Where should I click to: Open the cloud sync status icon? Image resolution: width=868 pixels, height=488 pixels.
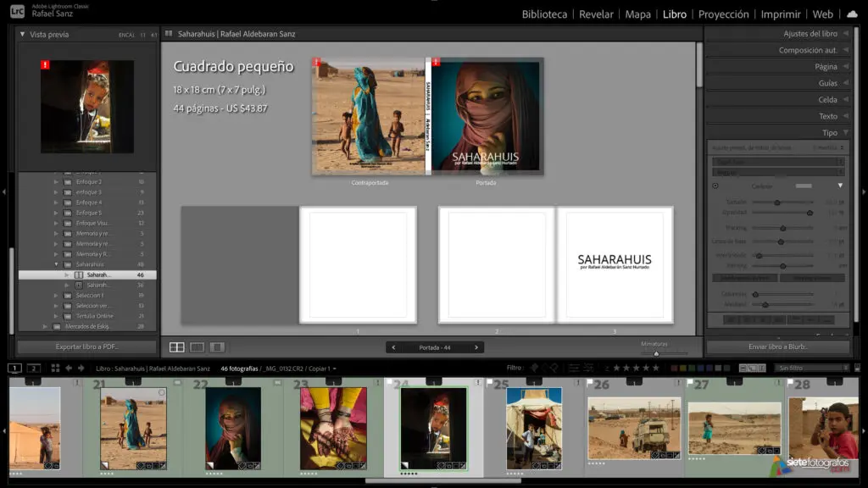coord(852,14)
